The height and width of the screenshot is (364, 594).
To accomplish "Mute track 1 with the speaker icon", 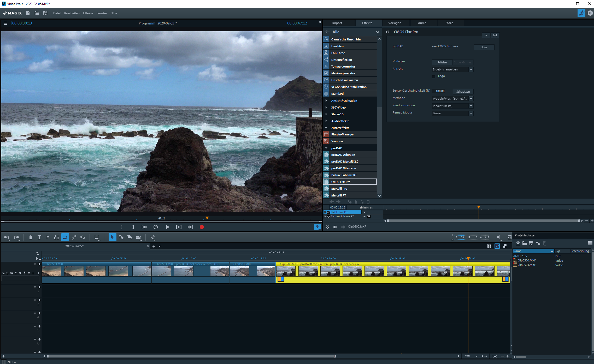I will tap(20, 273).
